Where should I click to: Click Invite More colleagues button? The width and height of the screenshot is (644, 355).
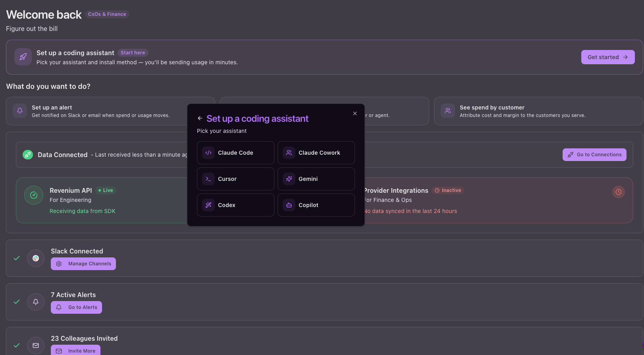coord(75,351)
